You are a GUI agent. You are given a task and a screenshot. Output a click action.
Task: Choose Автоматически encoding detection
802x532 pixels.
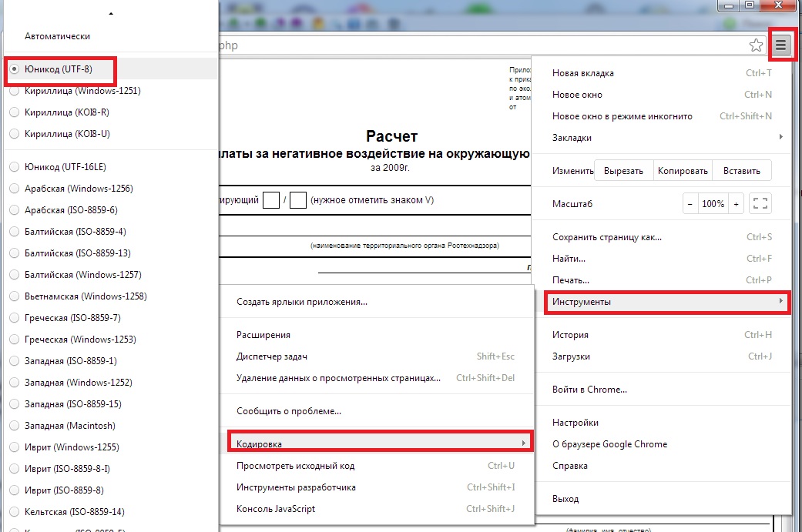click(x=58, y=36)
